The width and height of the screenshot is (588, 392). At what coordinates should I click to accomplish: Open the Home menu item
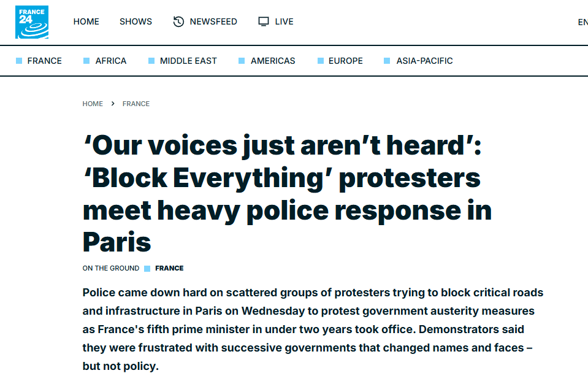[86, 21]
